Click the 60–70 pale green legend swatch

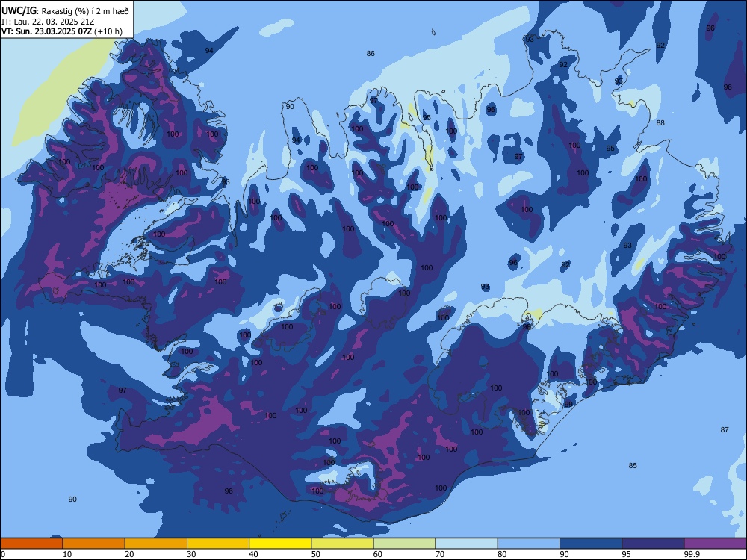pyautogui.click(x=404, y=544)
